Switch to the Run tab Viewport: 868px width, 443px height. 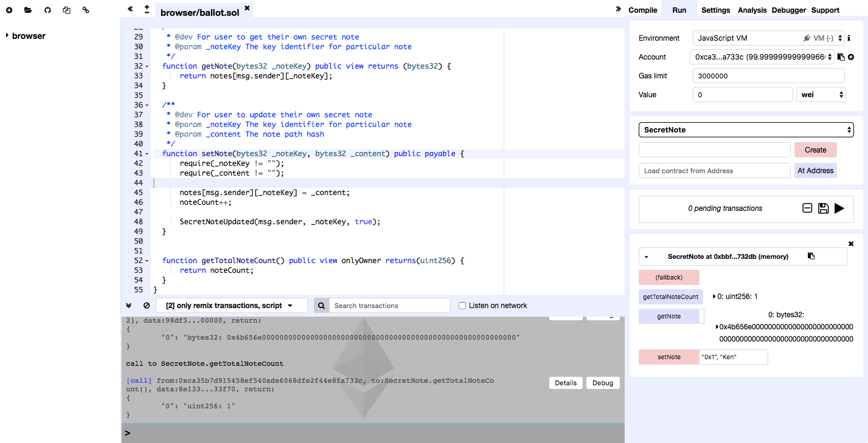point(679,10)
